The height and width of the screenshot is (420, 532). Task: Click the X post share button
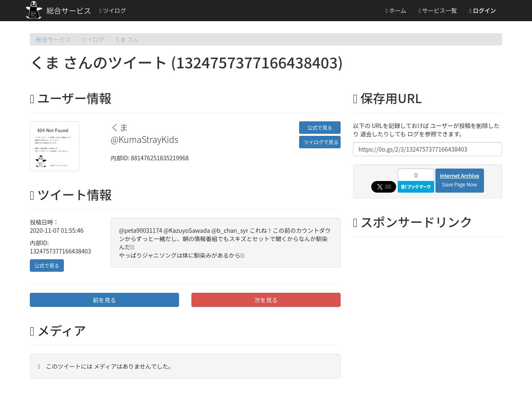pos(384,187)
